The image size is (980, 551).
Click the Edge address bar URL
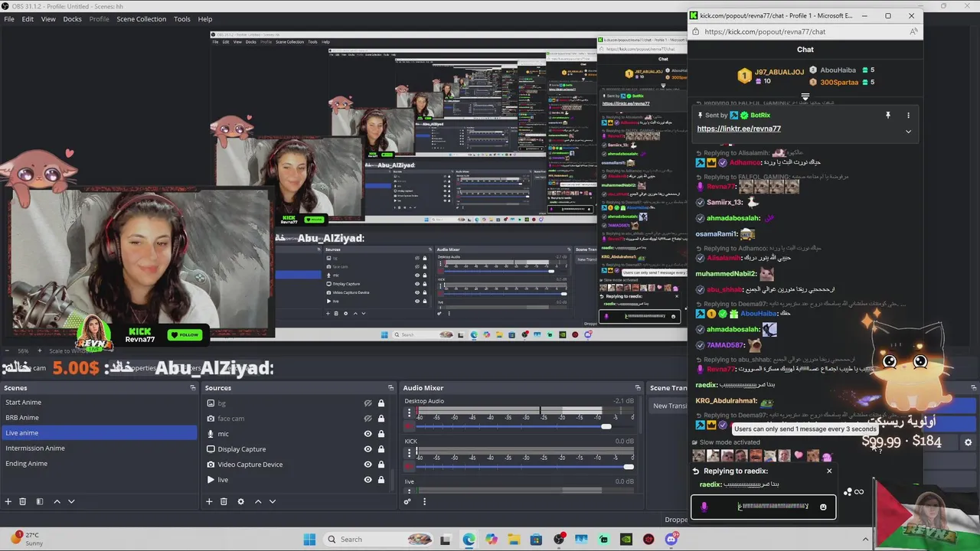pyautogui.click(x=765, y=32)
